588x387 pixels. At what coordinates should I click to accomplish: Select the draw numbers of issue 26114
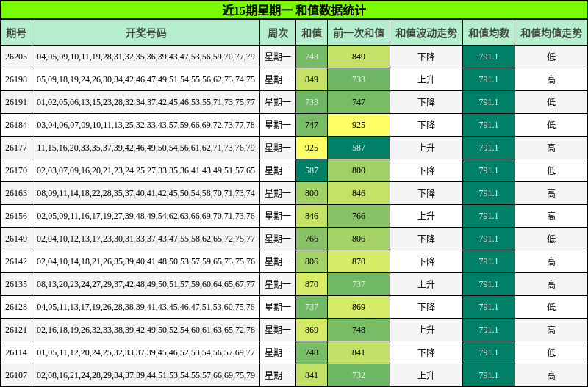click(146, 352)
